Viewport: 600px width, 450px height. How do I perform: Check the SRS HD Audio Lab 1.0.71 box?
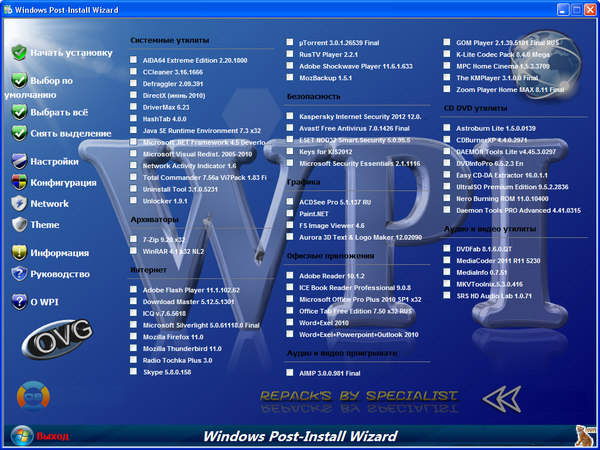point(447,295)
